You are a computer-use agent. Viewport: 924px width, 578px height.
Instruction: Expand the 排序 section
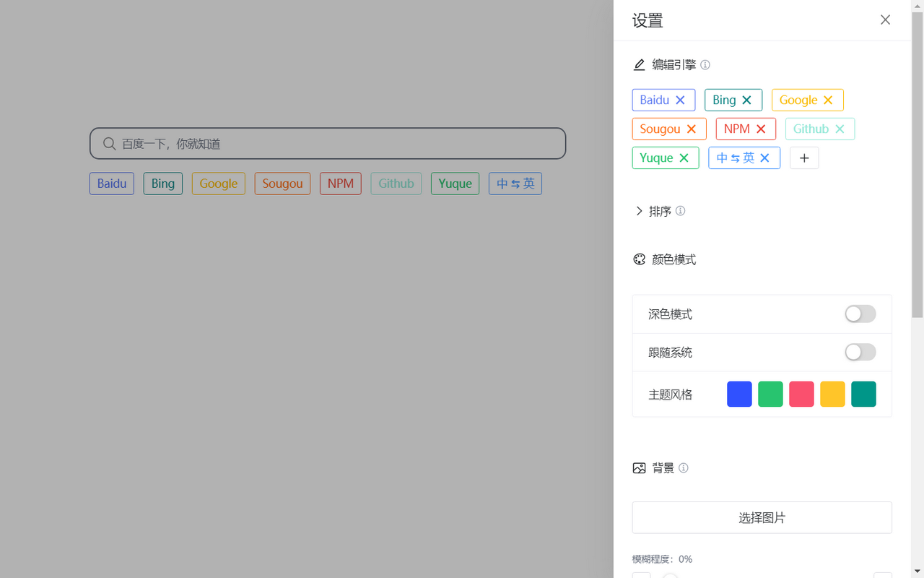(639, 211)
